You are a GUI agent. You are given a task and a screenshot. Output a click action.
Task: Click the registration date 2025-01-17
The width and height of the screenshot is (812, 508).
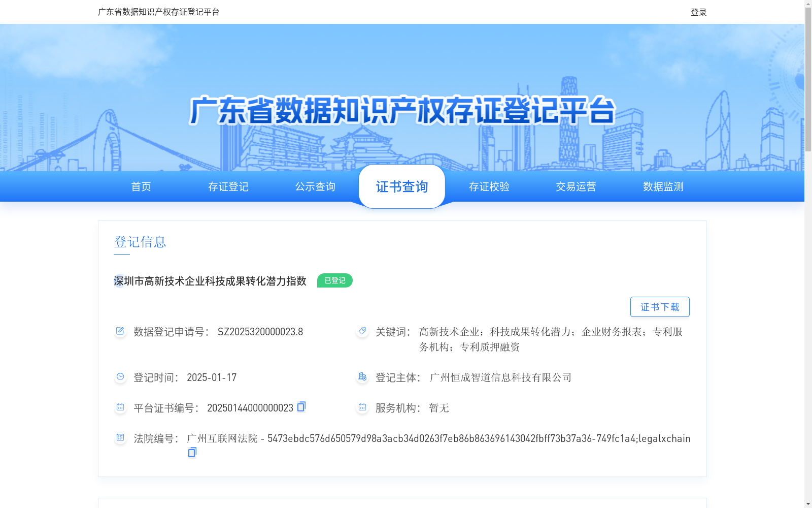tap(212, 377)
